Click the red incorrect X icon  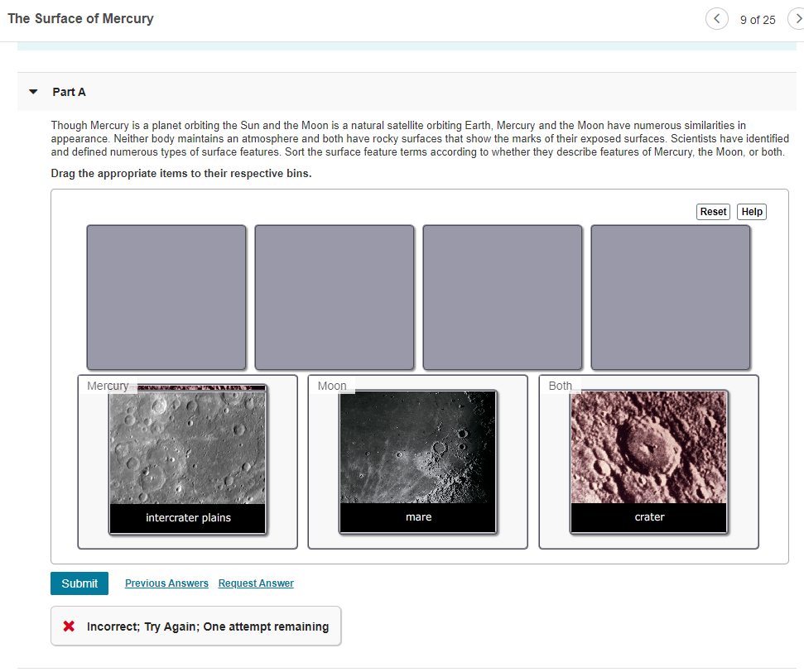coord(69,626)
